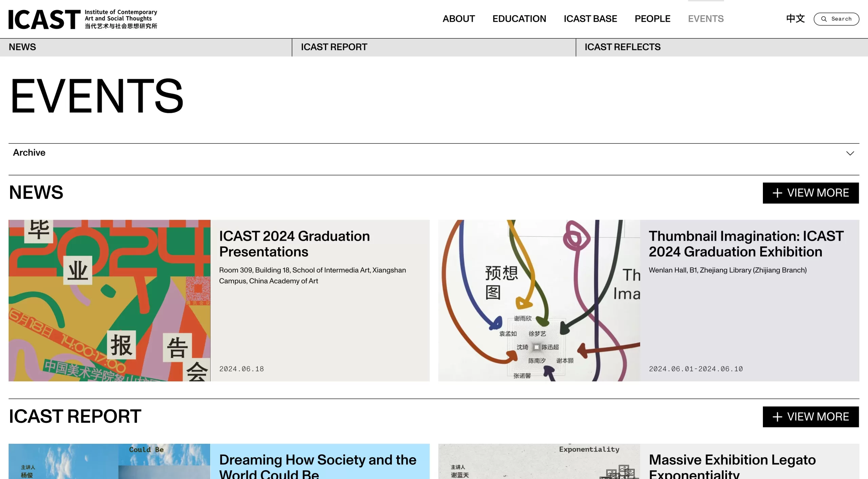Select the ICAST REPORT sub-navigation tab
868x479 pixels.
434,47
